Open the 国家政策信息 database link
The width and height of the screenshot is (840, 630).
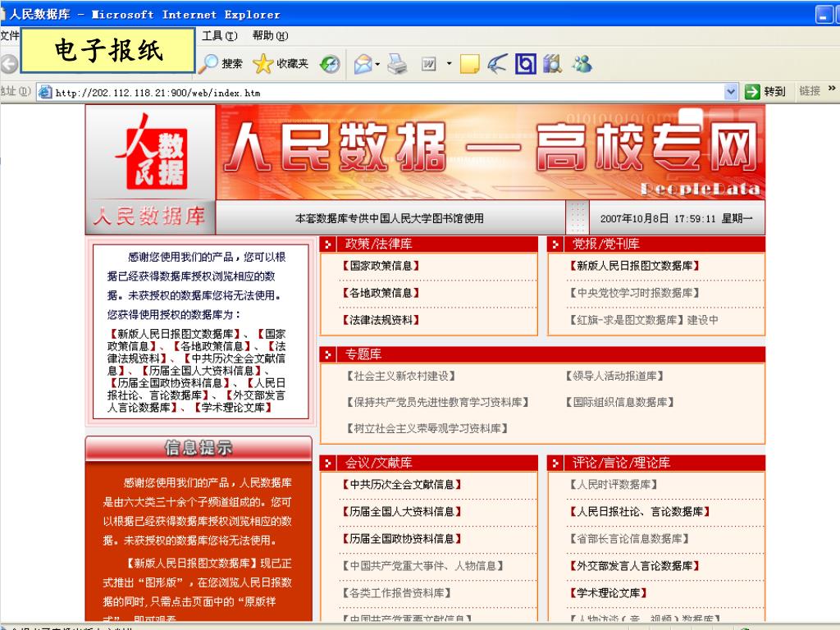tap(381, 266)
